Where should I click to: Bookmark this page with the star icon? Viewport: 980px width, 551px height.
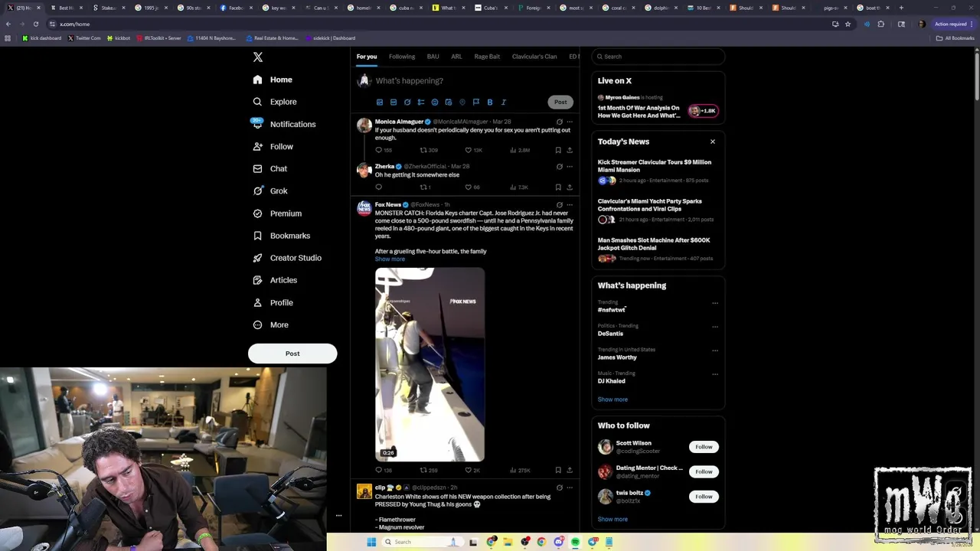(x=848, y=24)
